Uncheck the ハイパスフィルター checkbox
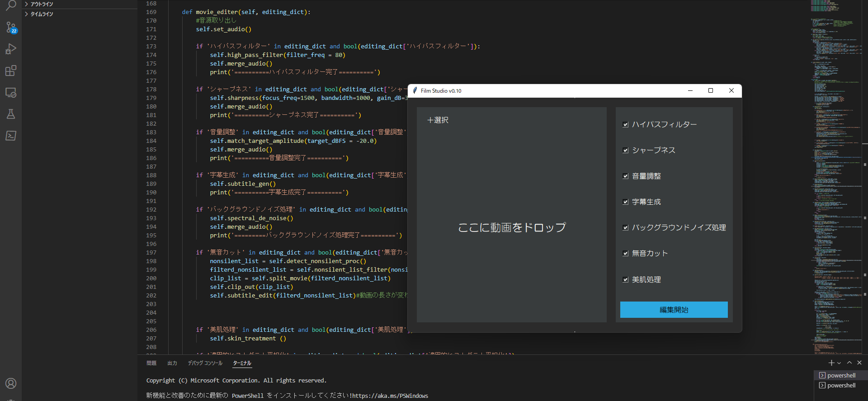Screen dimensions: 868x401 point(626,124)
